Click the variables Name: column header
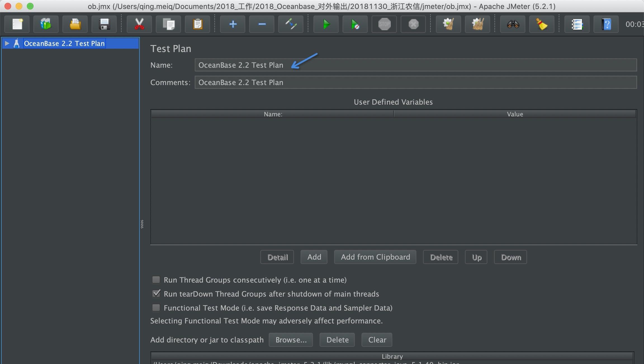644x364 pixels. point(273,114)
